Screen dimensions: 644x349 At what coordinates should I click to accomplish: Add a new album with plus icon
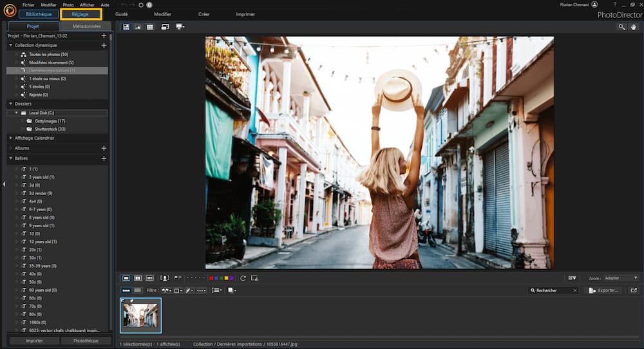coord(104,148)
